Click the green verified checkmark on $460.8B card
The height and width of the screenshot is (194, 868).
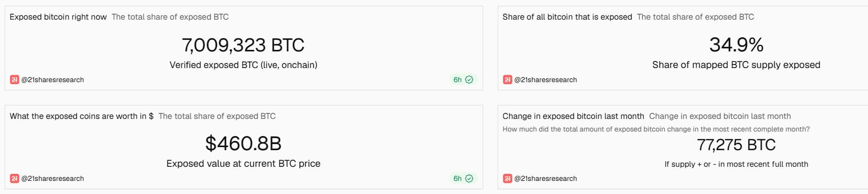(469, 178)
